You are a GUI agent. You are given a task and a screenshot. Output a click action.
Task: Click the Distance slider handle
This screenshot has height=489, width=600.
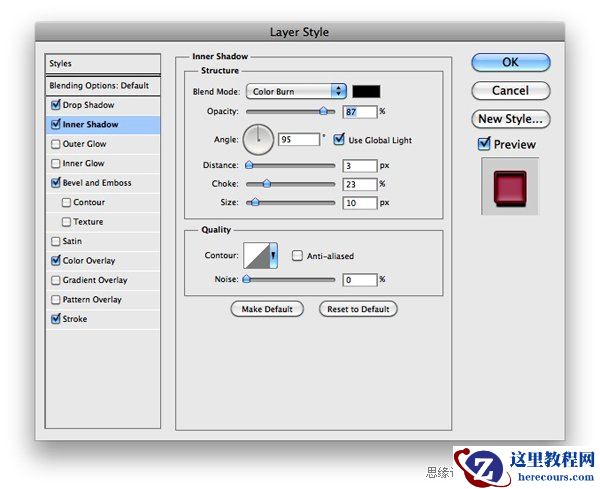[249, 165]
